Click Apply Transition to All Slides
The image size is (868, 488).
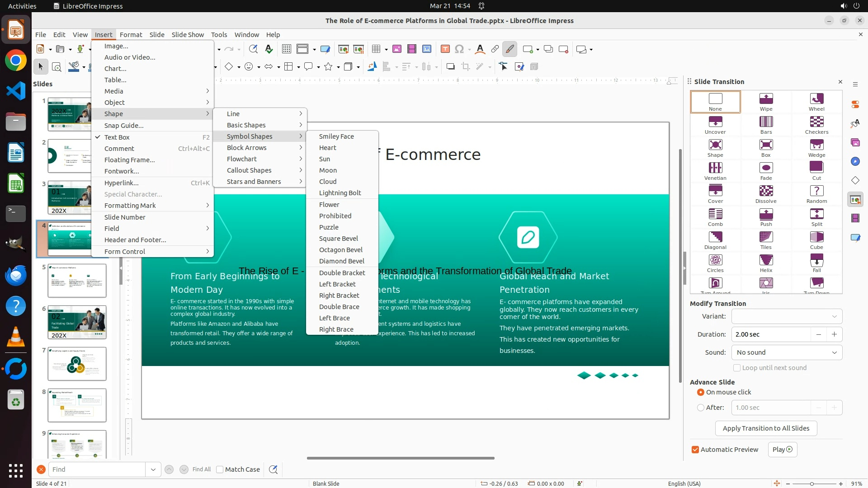tap(766, 428)
